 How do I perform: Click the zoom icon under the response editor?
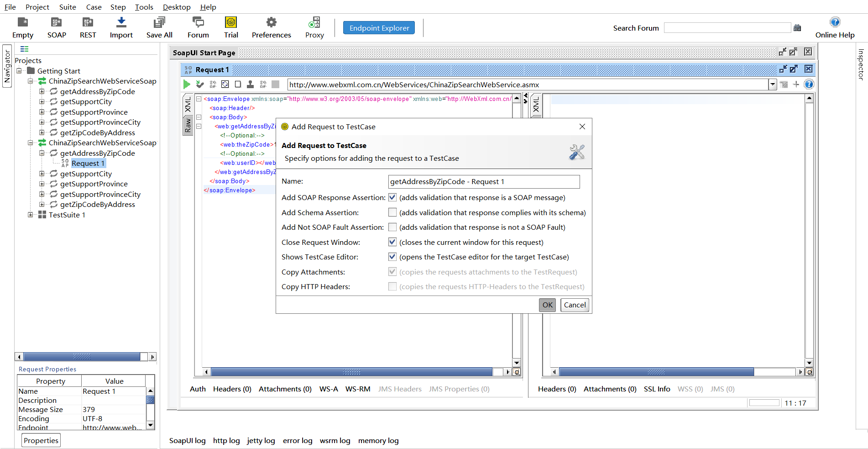pos(809,372)
